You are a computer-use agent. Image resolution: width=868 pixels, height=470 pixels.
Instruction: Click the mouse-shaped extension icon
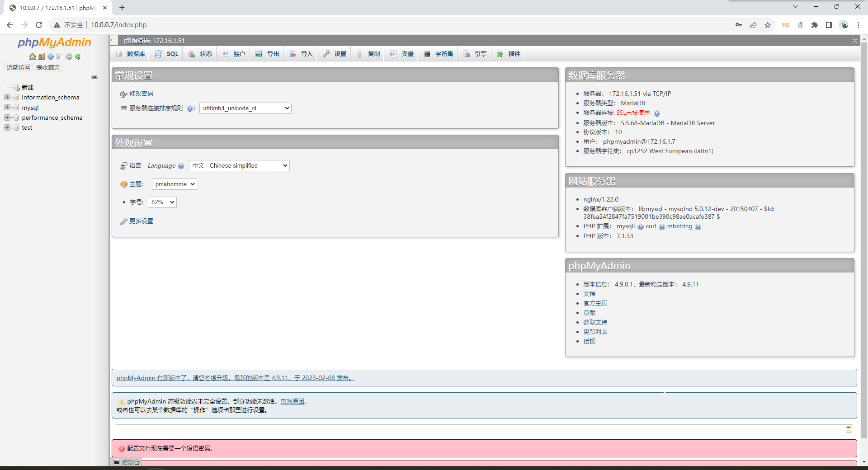tap(800, 25)
